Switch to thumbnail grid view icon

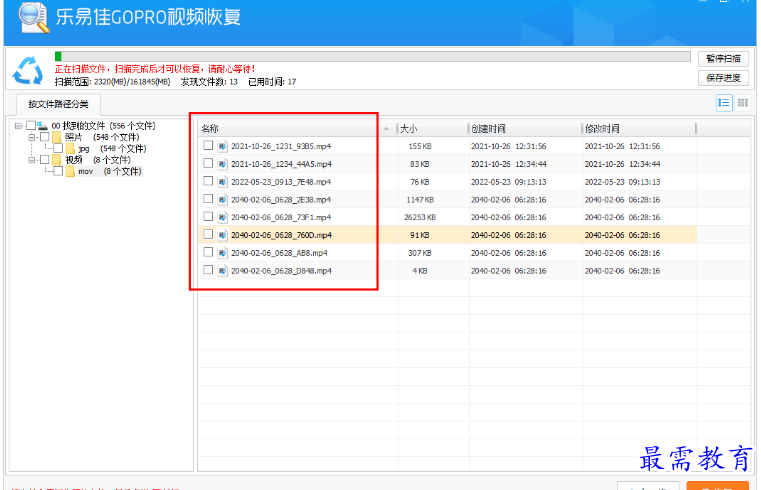coord(743,103)
